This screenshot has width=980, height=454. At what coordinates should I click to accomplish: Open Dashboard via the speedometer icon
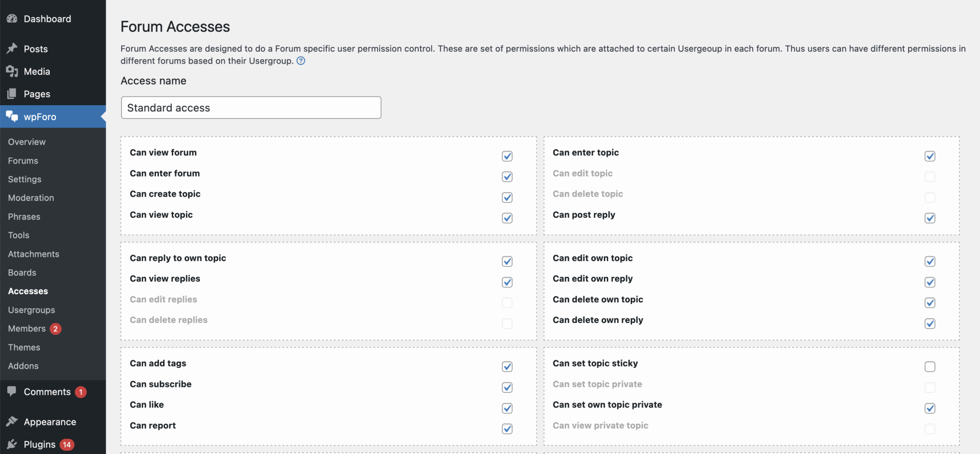click(12, 19)
